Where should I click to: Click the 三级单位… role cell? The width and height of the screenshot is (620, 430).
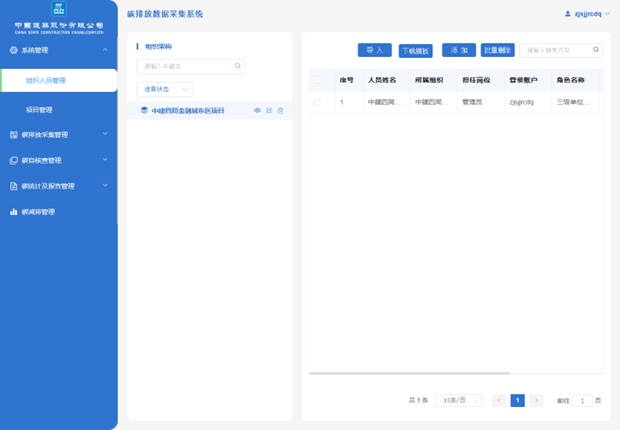click(573, 102)
